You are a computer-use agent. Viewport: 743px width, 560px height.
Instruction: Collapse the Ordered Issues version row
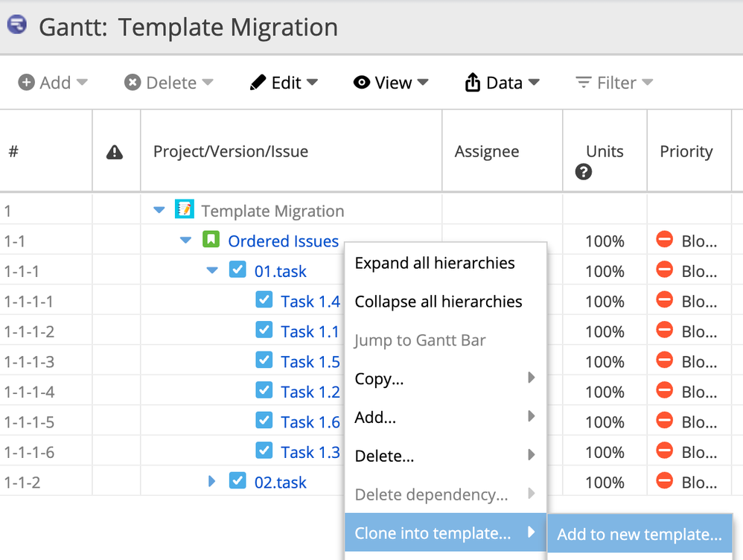pos(186,241)
